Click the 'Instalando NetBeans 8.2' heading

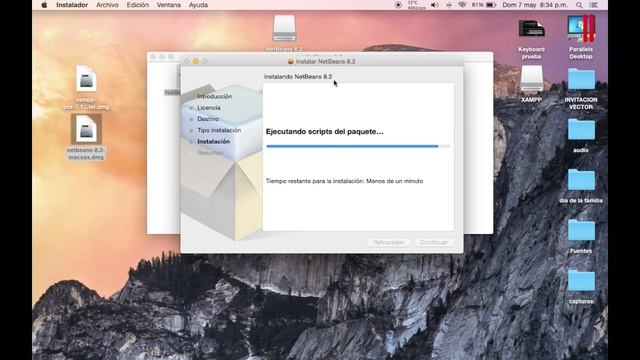click(298, 76)
